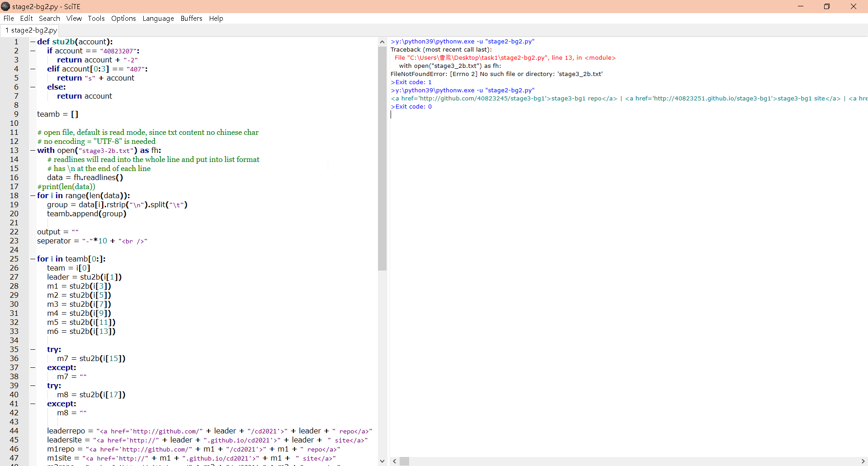Collapse the except fold on line 37

point(33,367)
